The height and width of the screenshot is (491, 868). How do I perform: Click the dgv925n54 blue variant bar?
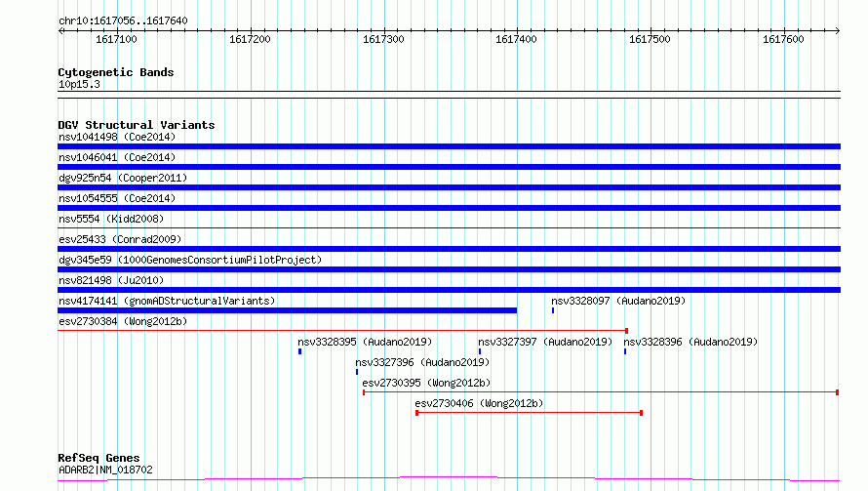(x=449, y=187)
